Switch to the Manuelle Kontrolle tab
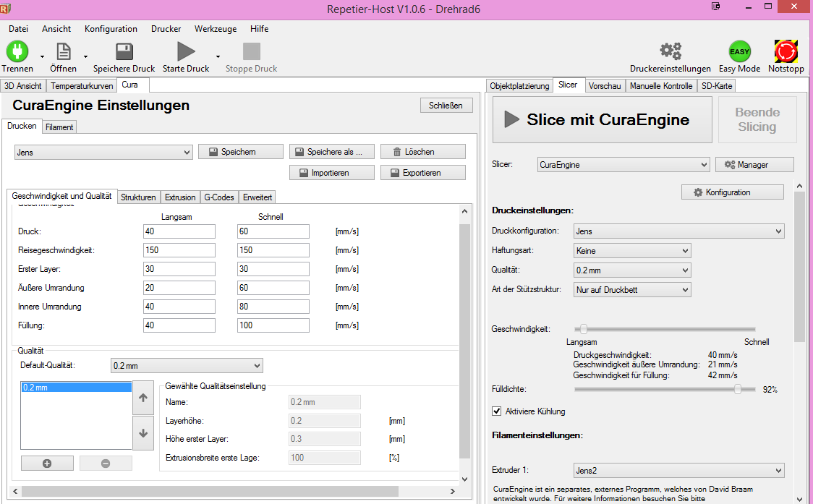 [x=661, y=86]
